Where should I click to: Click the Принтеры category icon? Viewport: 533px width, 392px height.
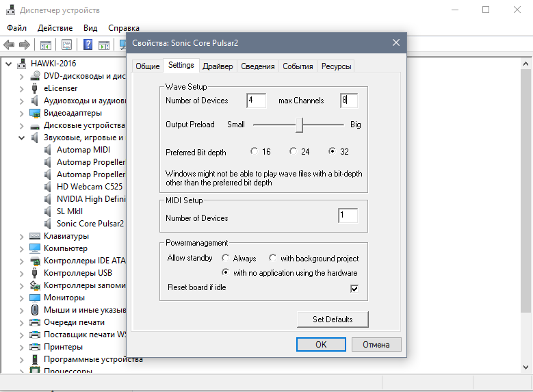[x=35, y=347]
